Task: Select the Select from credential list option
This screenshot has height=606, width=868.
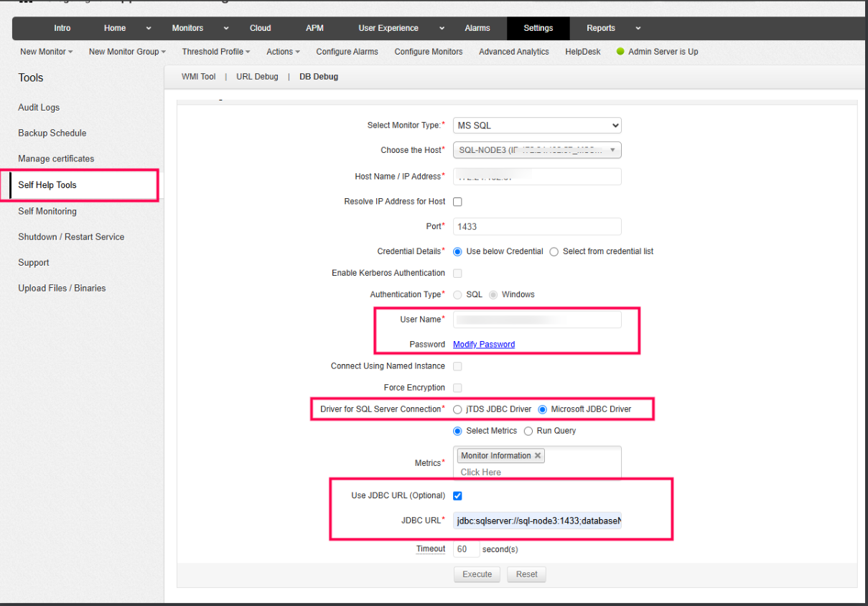Action: [x=554, y=252]
